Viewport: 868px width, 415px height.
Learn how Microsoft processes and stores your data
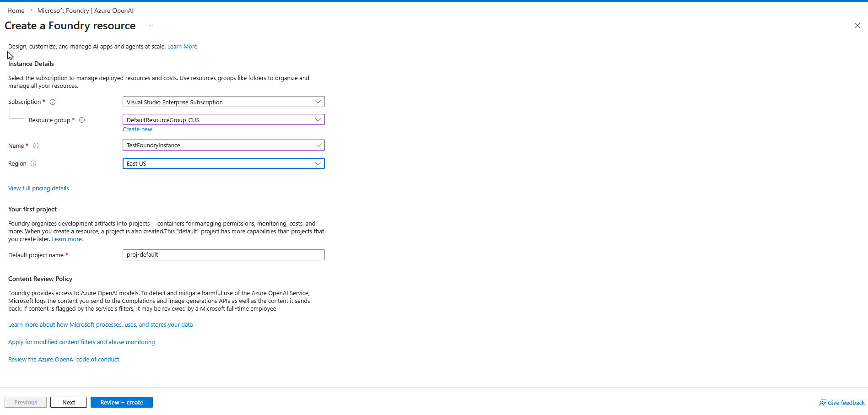point(101,324)
